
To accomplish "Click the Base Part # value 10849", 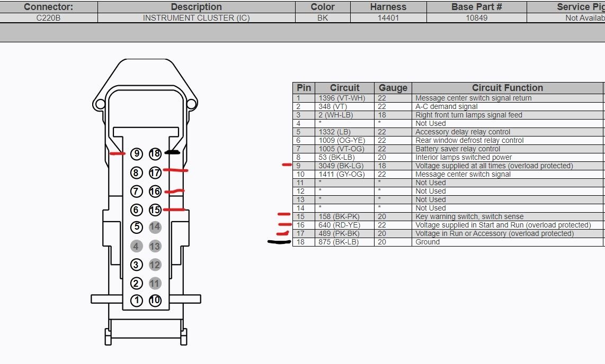I will [x=476, y=17].
